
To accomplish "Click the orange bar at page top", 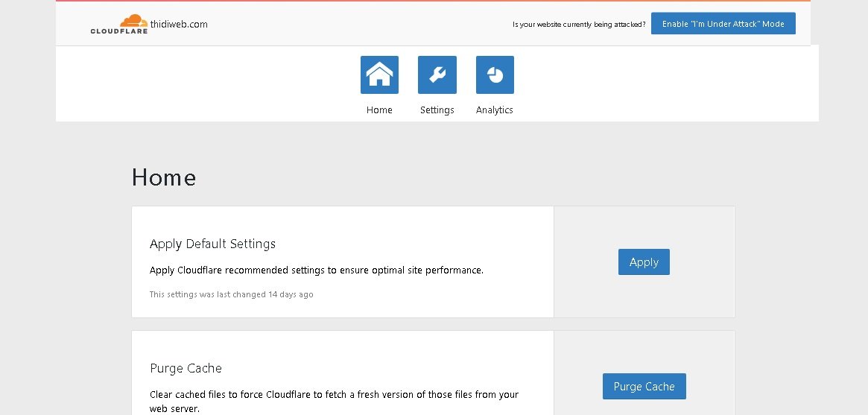I will [432, 1].
